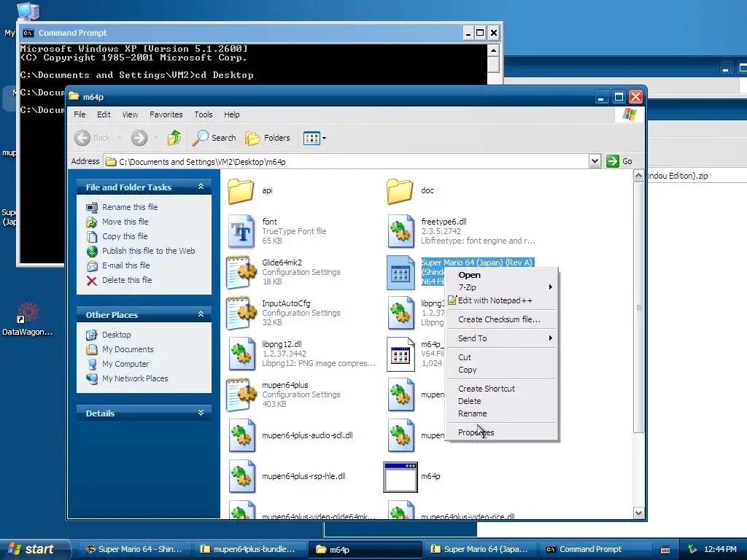747x560 pixels.
Task: Expand the Details panel
Action: (201, 413)
